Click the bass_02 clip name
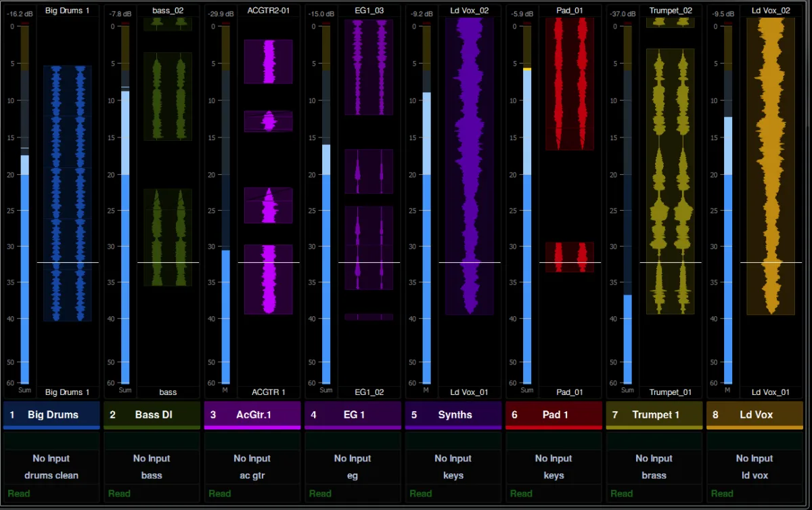This screenshot has height=510, width=812. pos(168,10)
